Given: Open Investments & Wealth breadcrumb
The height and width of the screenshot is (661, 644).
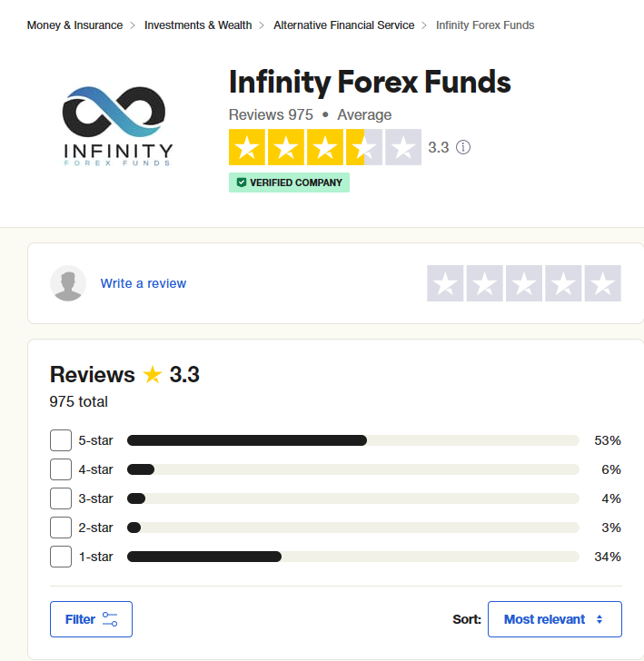Looking at the screenshot, I should coord(198,25).
